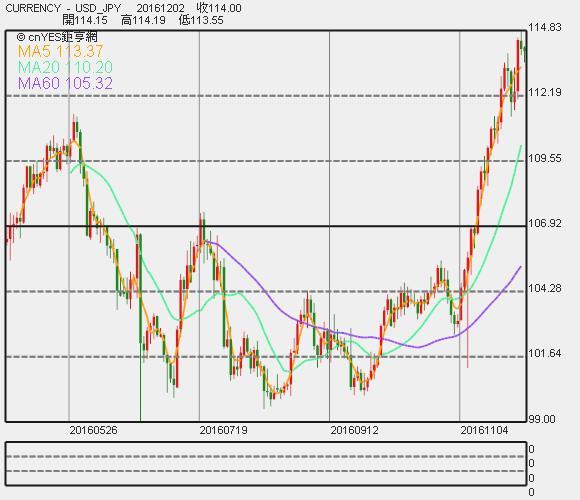The height and width of the screenshot is (500, 580).
Task: Click the MA60 105.32 legend label
Action: click(x=65, y=83)
